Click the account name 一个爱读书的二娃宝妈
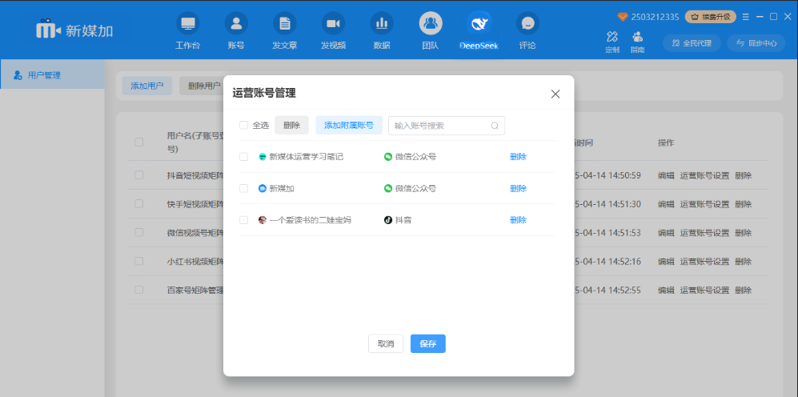 310,220
